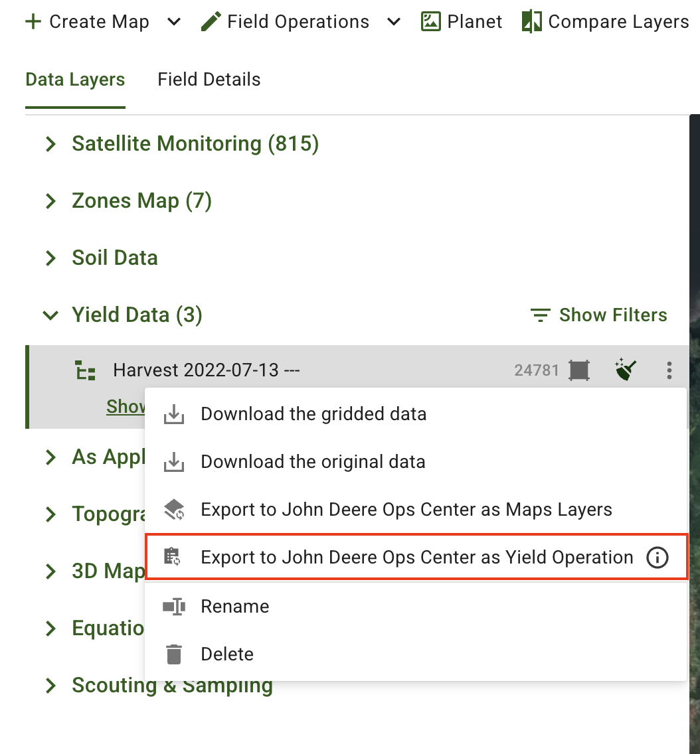Click the Compare Layers icon
This screenshot has width=700, height=754.
click(531, 22)
